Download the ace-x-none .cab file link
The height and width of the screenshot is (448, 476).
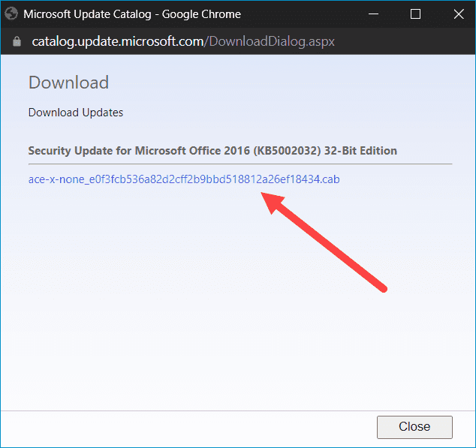[184, 179]
